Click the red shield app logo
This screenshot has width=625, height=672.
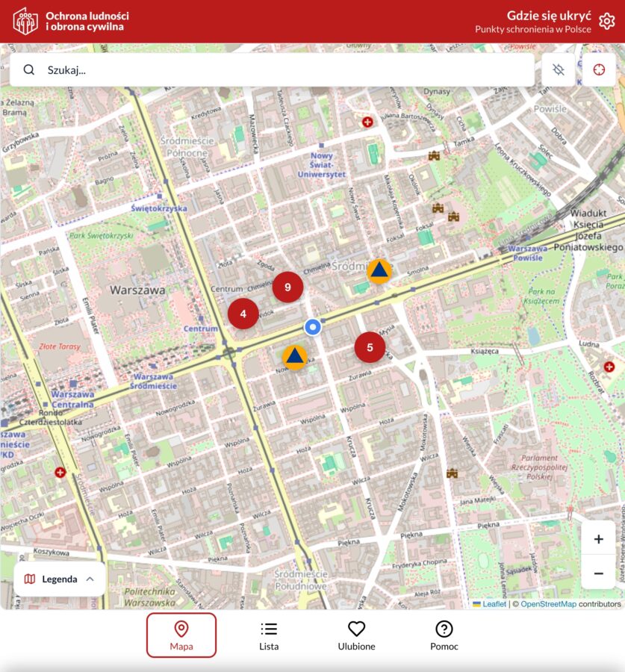tap(27, 19)
